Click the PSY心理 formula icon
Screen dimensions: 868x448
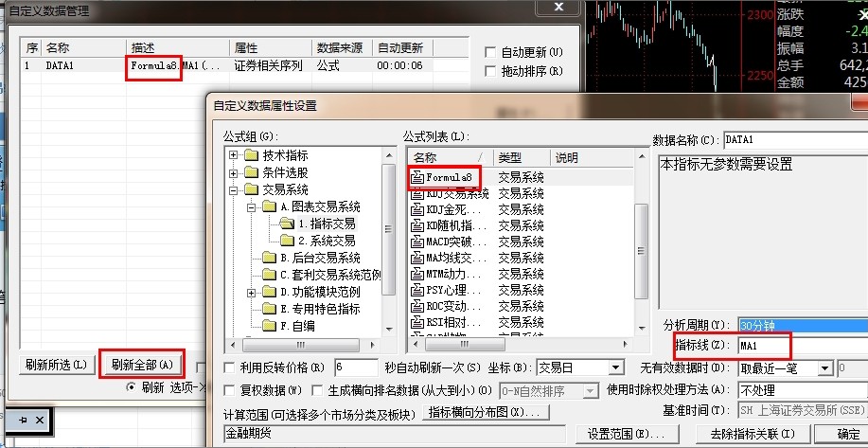[417, 290]
